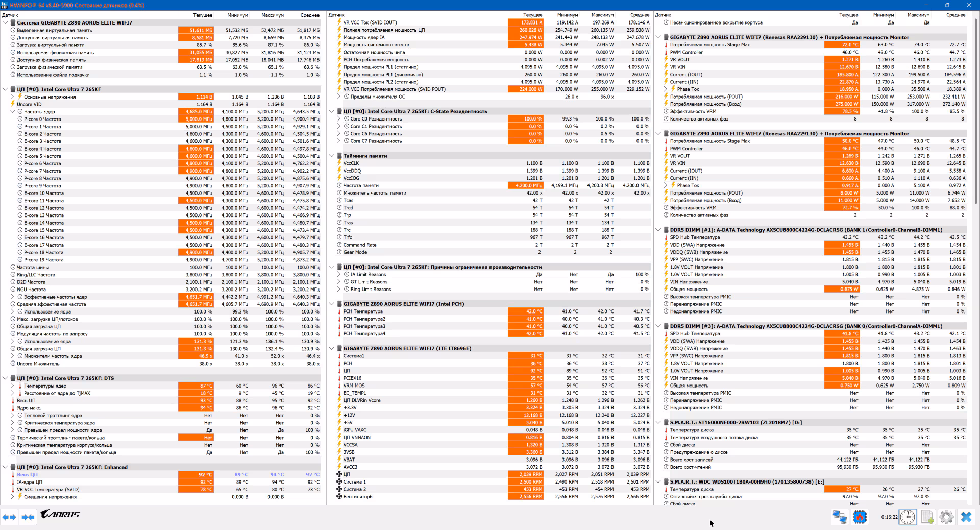Click the fan icon beside Вентилятор6
The width and height of the screenshot is (980, 530).
[339, 496]
